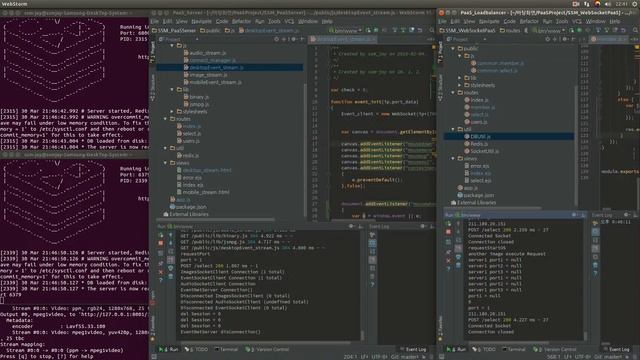The image size is (640, 360).
Task: Open Project panel settings gear in LoadBalancer
Action: click(x=564, y=39)
